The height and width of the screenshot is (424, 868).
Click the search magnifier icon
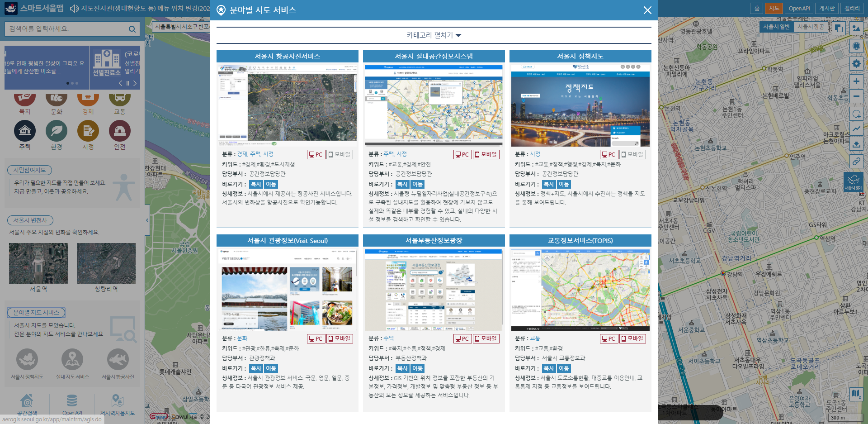(x=132, y=29)
